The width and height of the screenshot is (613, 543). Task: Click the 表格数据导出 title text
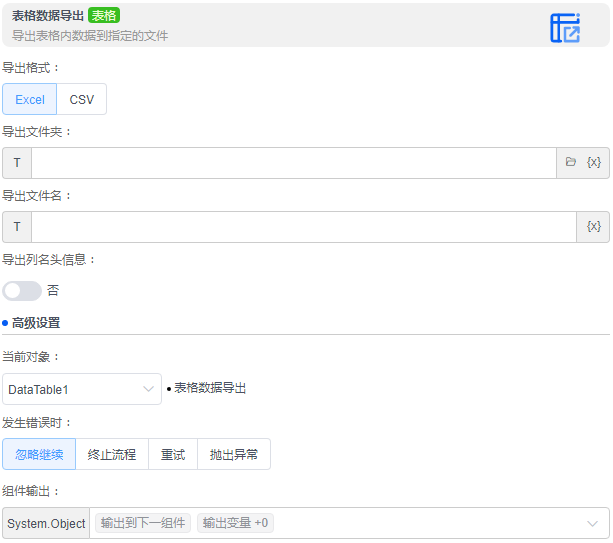[48, 16]
